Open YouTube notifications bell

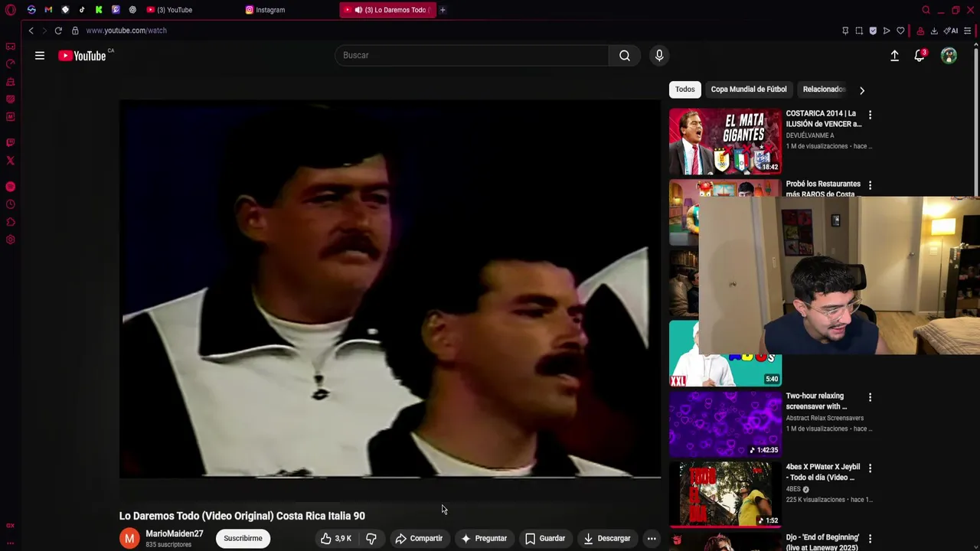(920, 55)
